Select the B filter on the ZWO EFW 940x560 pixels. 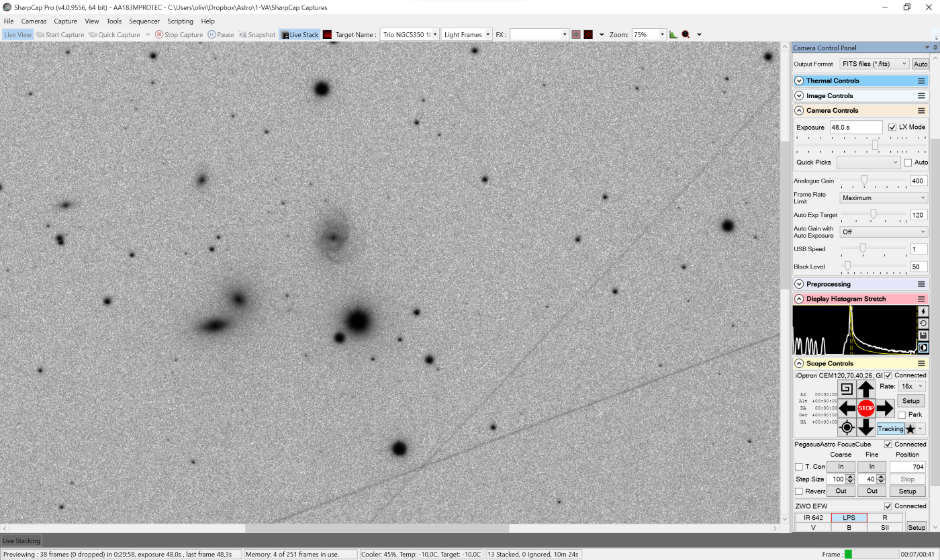point(849,527)
